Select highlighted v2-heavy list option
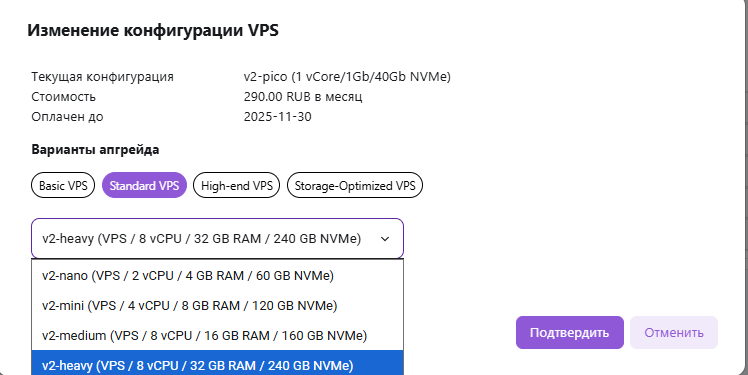 pos(218,363)
